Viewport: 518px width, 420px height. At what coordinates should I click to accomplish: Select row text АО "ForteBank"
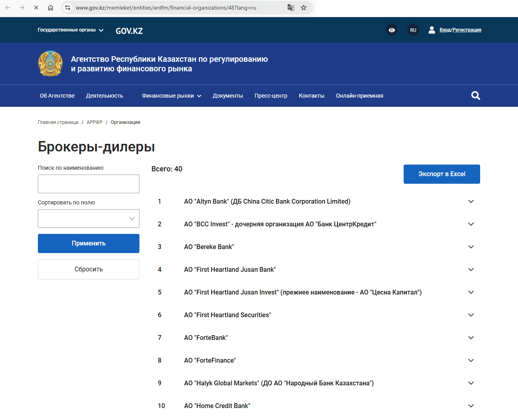pos(206,338)
